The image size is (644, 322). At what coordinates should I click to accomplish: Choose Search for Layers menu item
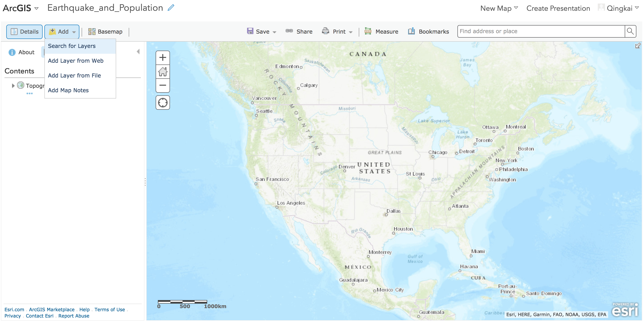coord(72,46)
